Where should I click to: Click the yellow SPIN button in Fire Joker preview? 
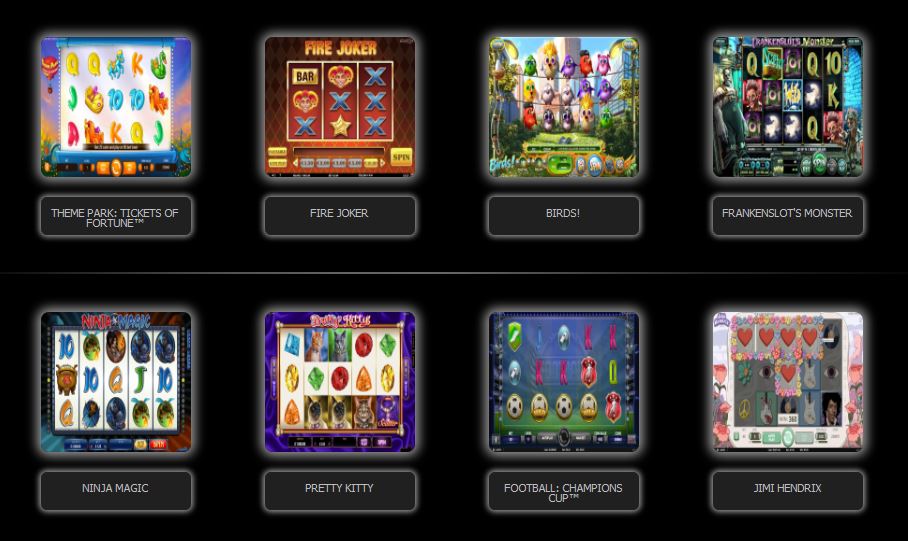click(x=401, y=157)
